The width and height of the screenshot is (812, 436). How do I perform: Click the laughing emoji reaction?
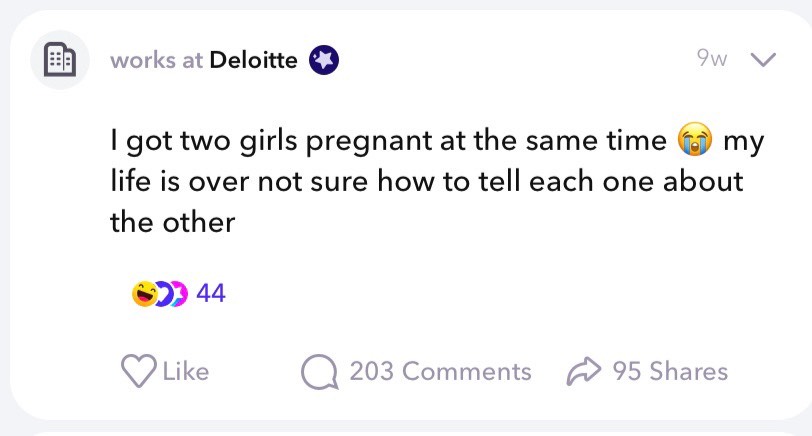(x=144, y=294)
